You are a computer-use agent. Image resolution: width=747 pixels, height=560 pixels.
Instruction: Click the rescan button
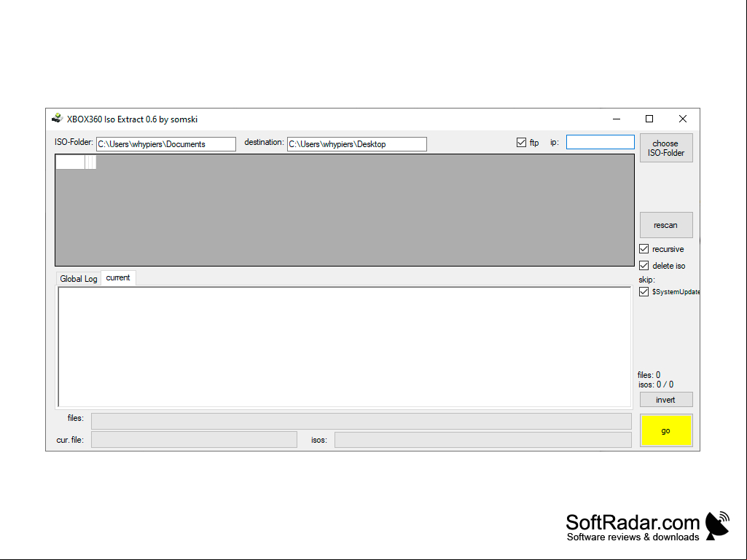(x=666, y=225)
